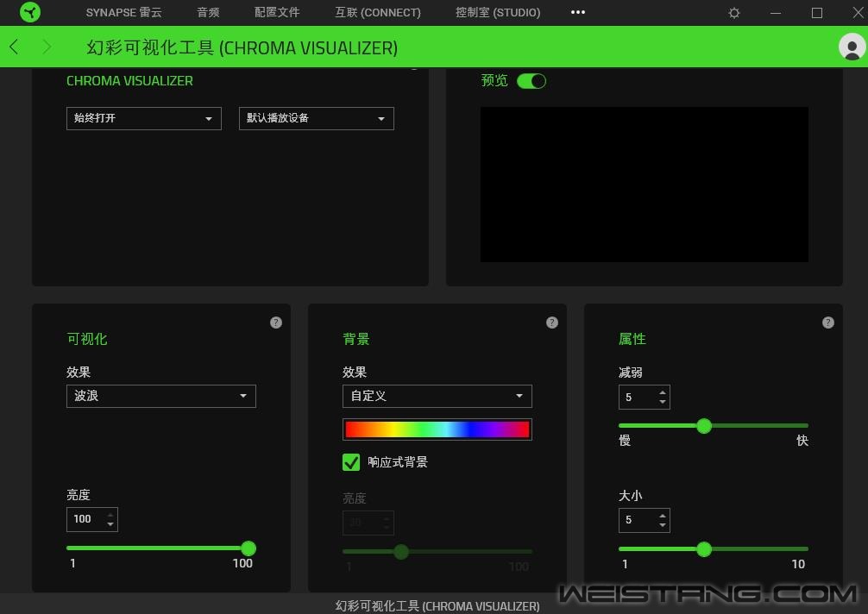Maximize the Synapse window
The image size is (868, 614).
coord(817,13)
